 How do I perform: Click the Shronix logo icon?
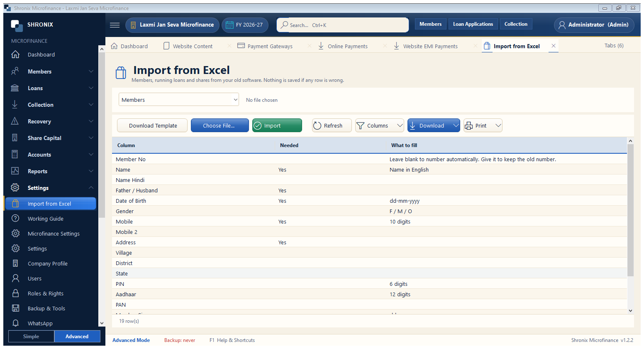(x=17, y=25)
